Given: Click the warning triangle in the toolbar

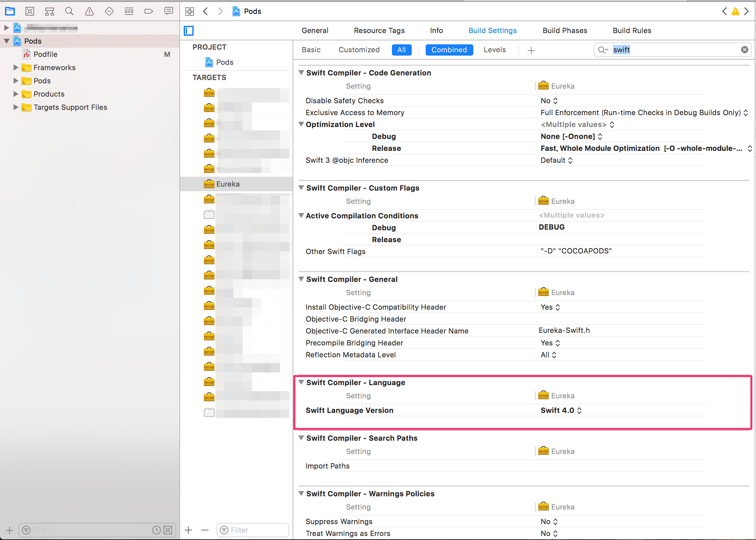Looking at the screenshot, I should tap(735, 11).
